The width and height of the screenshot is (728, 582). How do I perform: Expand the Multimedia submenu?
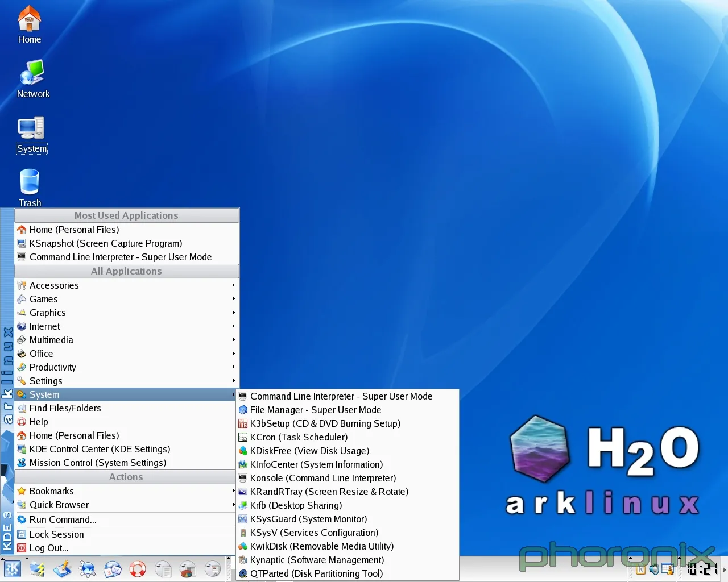(127, 340)
